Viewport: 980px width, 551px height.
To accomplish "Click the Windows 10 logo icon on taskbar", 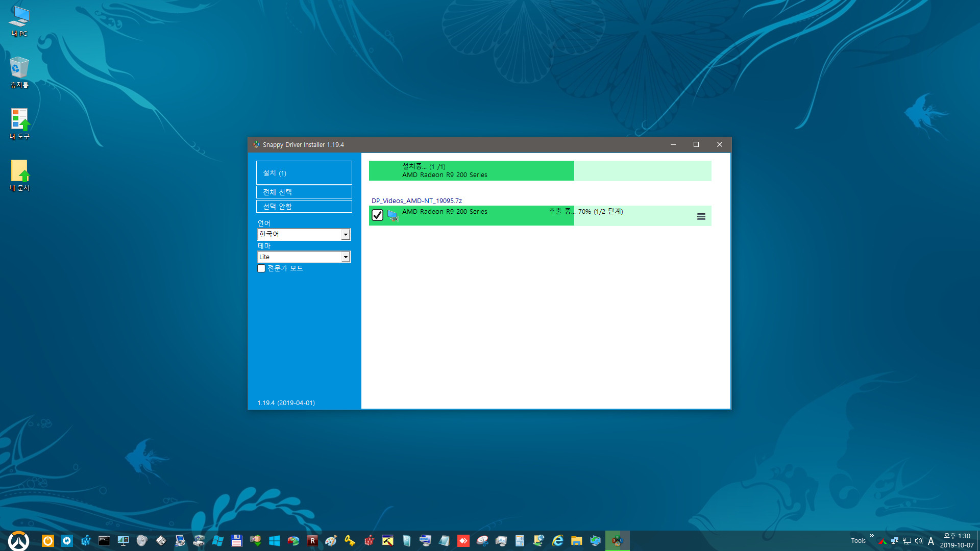I will coord(274,541).
